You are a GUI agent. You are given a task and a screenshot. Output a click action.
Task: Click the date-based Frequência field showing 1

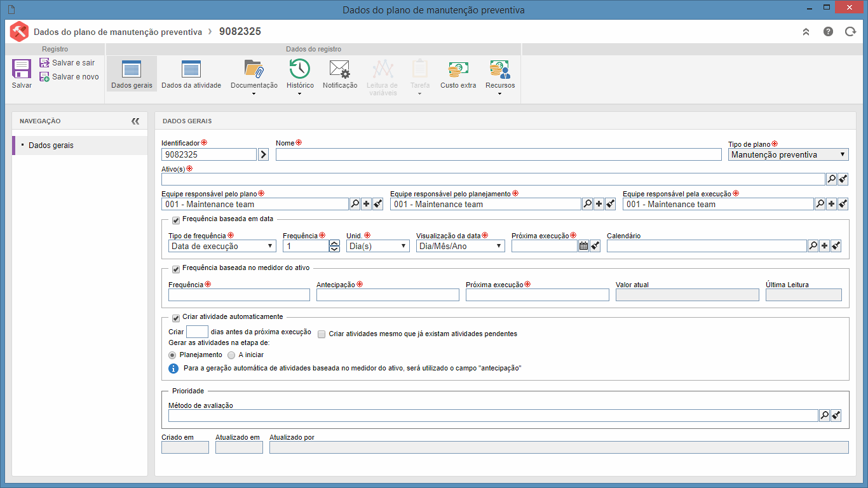pos(306,246)
